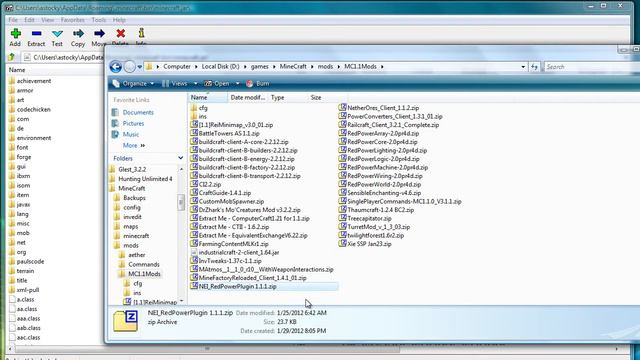The height and width of the screenshot is (360, 640).
Task: Click the Open toolbar button
Action: click(x=217, y=83)
